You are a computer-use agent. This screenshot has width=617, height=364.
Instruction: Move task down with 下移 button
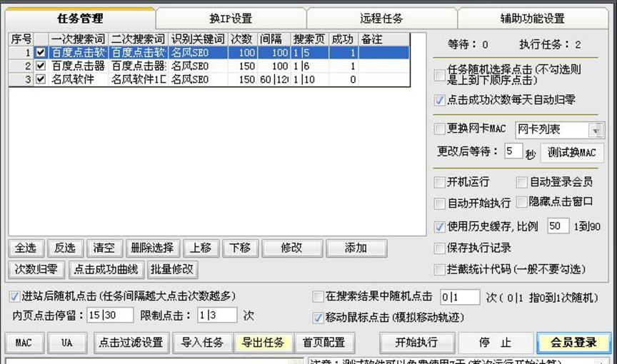point(240,248)
